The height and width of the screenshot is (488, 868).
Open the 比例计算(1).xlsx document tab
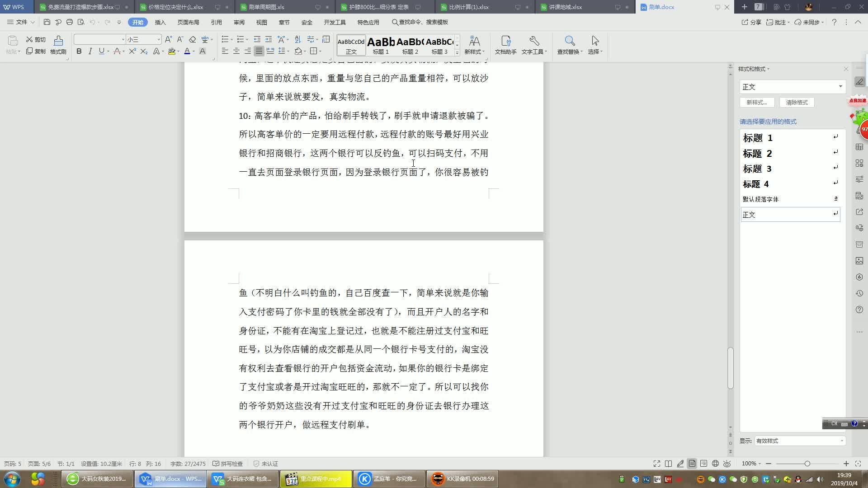pyautogui.click(x=469, y=7)
